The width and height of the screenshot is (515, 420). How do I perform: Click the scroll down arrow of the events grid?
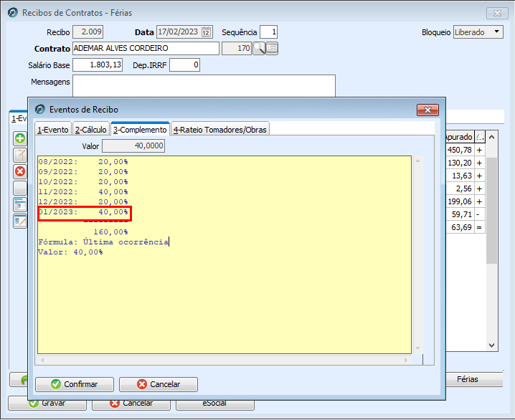click(x=491, y=345)
